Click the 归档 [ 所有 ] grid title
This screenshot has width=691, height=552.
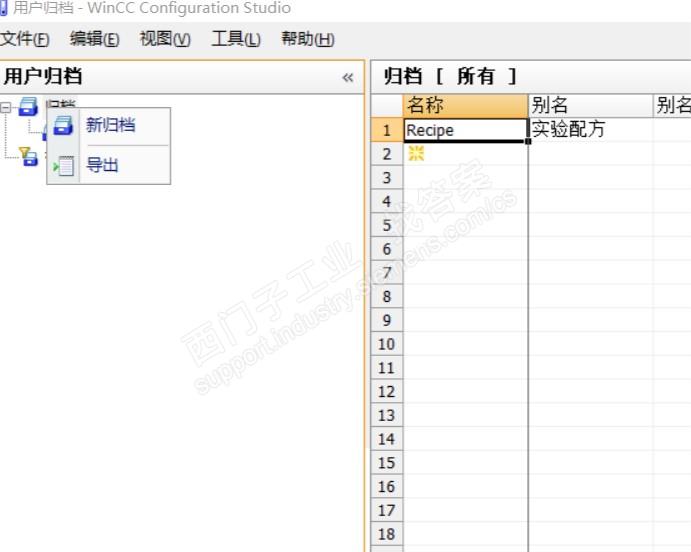(x=450, y=76)
